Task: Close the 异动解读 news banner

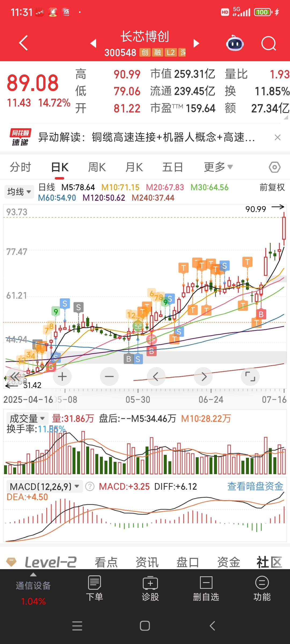Action: coord(278,137)
